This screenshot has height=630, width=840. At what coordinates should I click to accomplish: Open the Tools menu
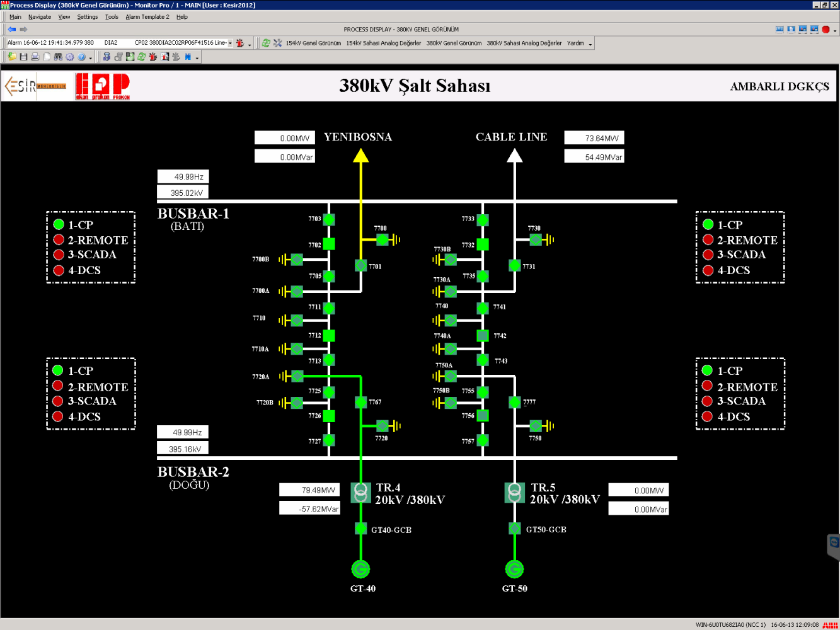112,17
